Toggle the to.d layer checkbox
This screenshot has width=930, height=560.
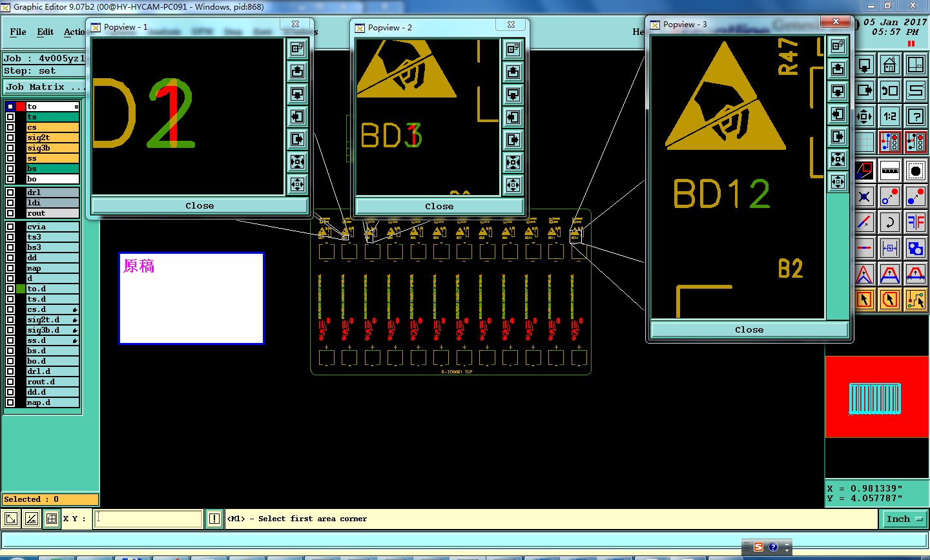click(x=10, y=289)
